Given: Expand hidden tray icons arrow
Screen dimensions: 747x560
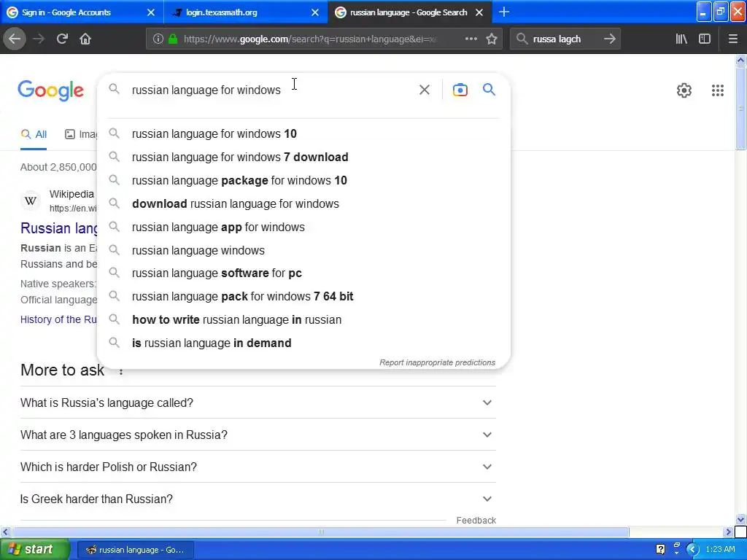Looking at the screenshot, I should [x=692, y=549].
